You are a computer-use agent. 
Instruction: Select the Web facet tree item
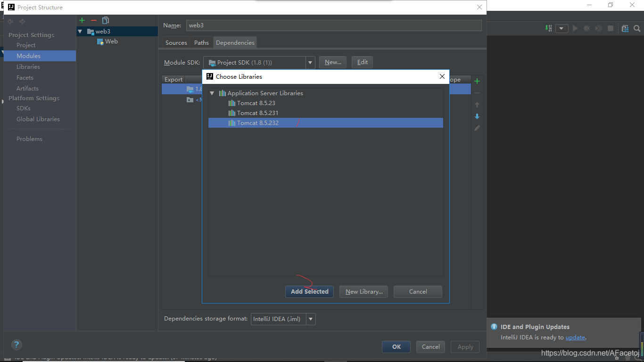point(111,41)
